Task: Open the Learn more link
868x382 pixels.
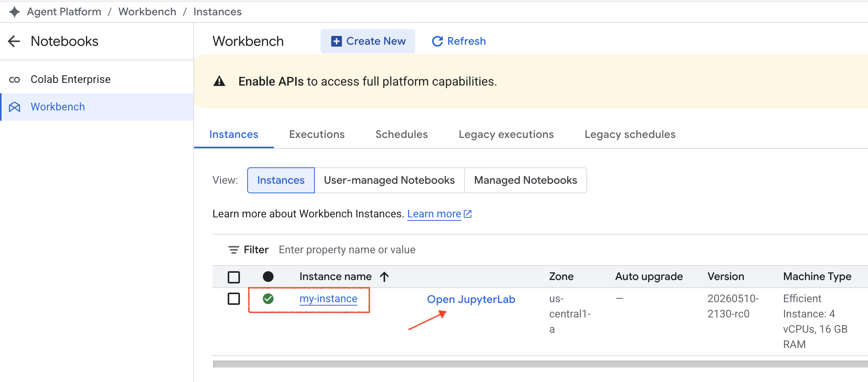Action: tap(434, 214)
